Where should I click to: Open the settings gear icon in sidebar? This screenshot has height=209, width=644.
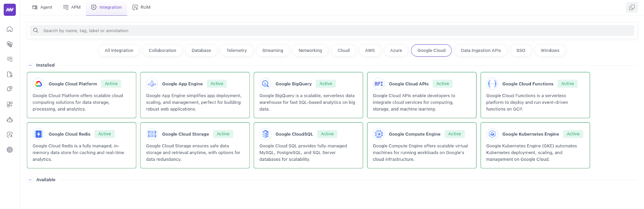click(10, 150)
